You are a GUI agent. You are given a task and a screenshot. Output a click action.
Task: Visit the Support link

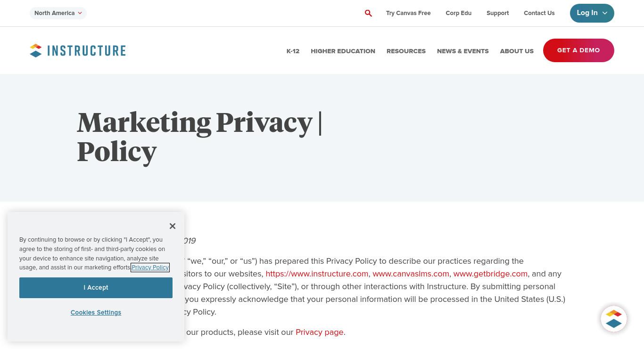pos(497,13)
